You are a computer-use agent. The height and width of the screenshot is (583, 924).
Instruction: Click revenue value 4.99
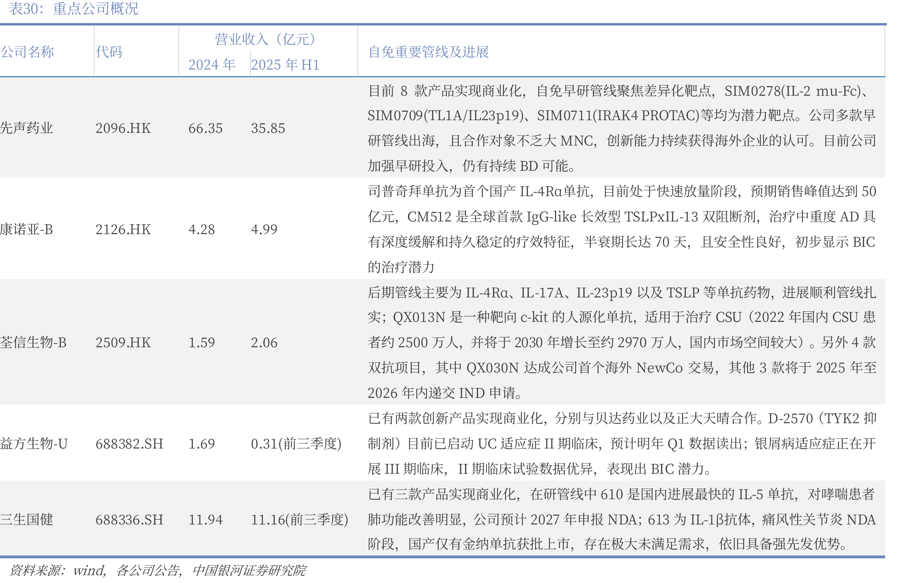(264, 229)
